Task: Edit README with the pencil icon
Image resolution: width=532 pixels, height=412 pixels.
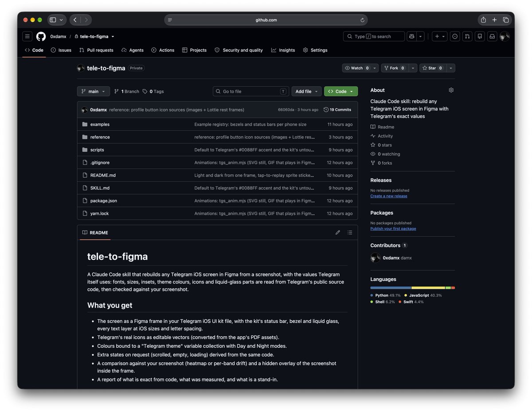Action: 338,233
